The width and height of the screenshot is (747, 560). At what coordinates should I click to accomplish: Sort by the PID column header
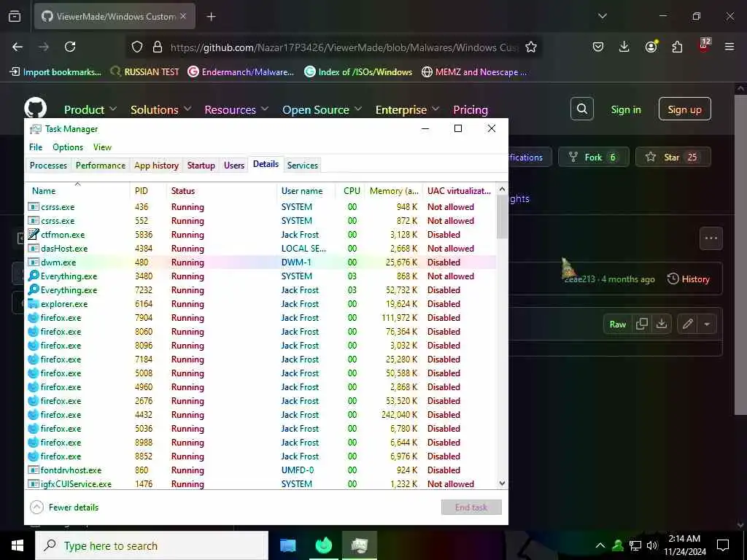point(147,190)
